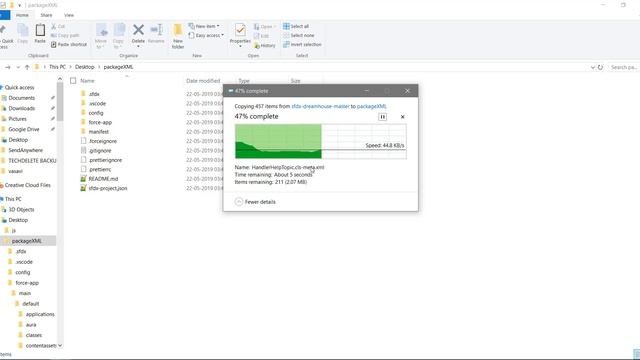The height and width of the screenshot is (360, 640).
Task: Select classes folder in navigation tree
Action: tap(33, 335)
